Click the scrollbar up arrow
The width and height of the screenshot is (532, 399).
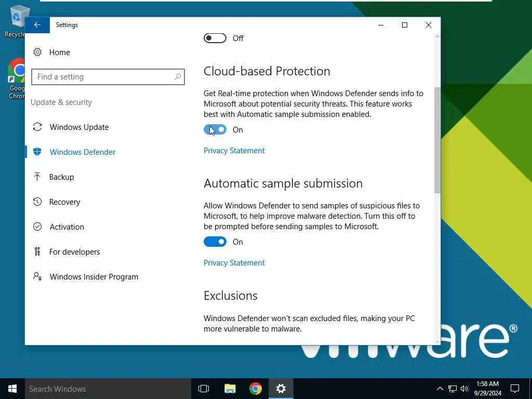point(437,36)
